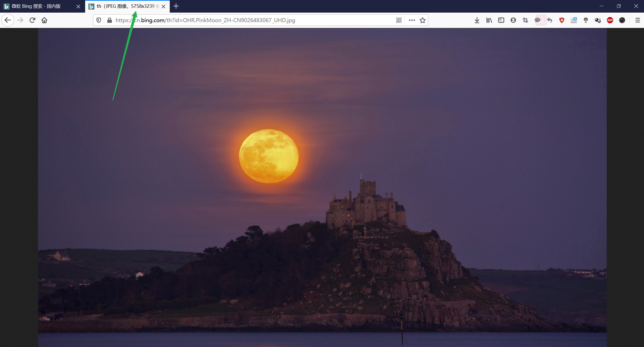Generate QR code for this page

tap(399, 20)
